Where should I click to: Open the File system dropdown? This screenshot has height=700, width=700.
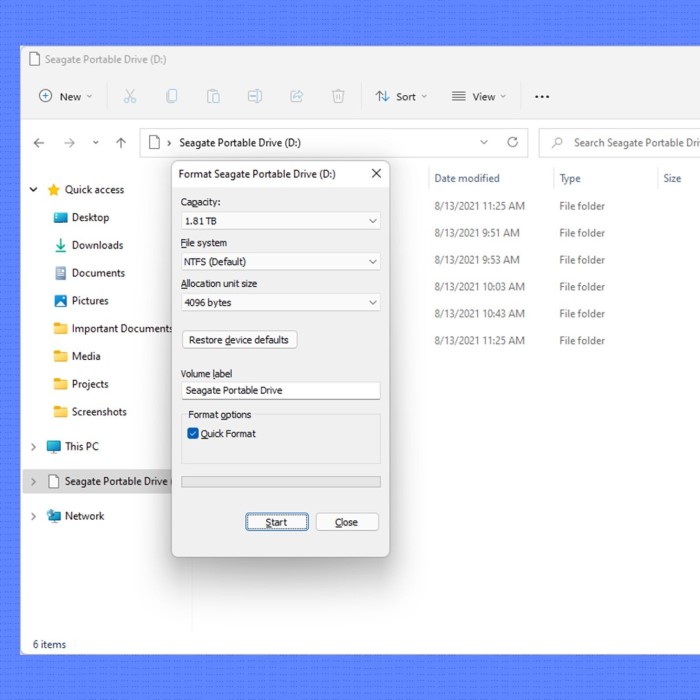(280, 262)
